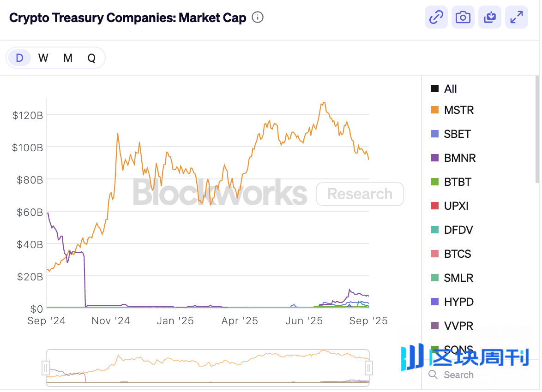
Task: Click the orange MSTR color swatch
Action: [435, 110]
